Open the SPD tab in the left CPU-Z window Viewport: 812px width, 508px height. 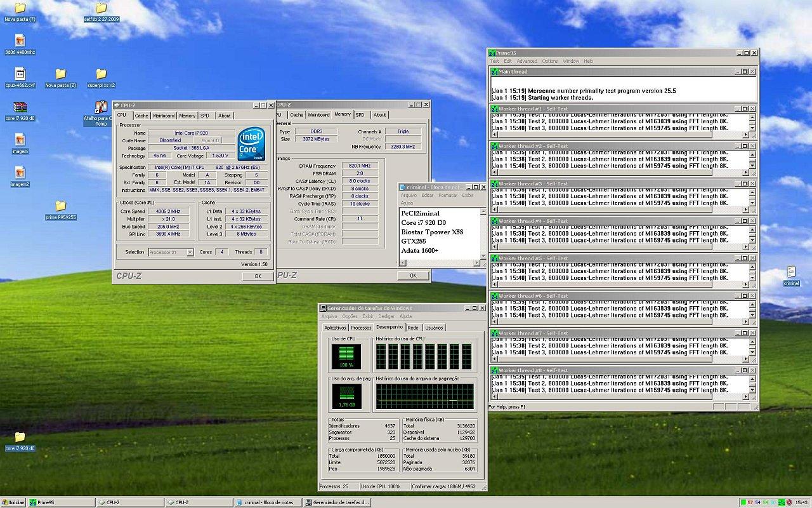click(205, 116)
